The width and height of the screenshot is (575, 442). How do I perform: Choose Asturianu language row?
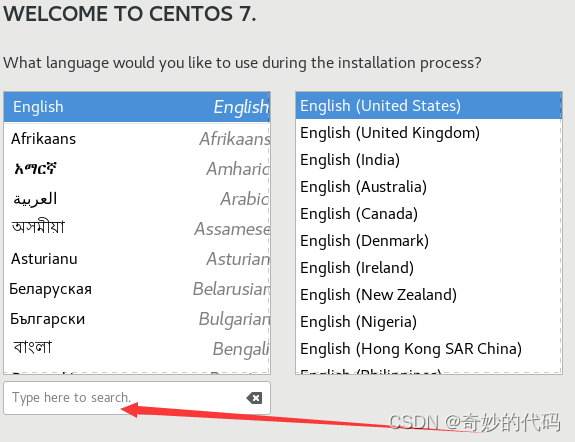click(137, 259)
